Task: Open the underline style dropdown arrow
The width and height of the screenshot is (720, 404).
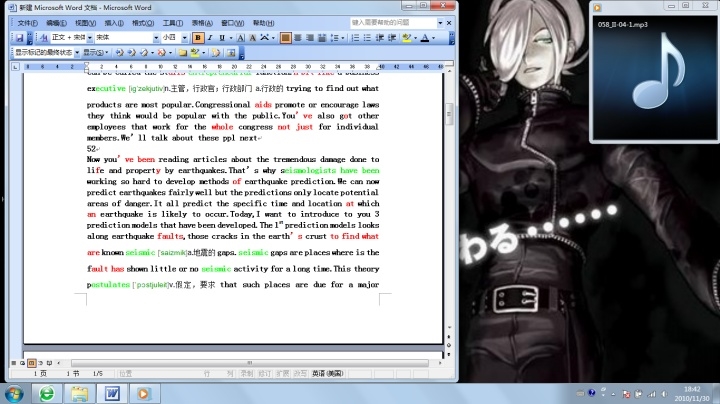Action: (231, 38)
